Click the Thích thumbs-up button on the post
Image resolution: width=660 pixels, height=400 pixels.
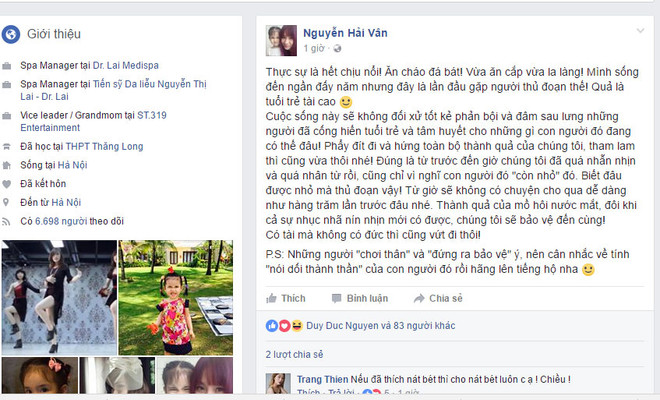(286, 299)
